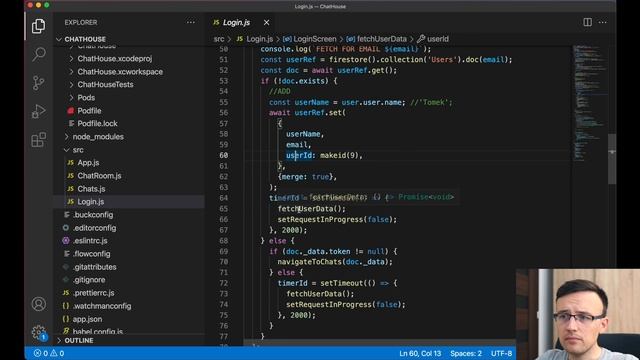Viewport: 640px width, 360px height.
Task: Change file encoding UTF-8
Action: (501, 353)
